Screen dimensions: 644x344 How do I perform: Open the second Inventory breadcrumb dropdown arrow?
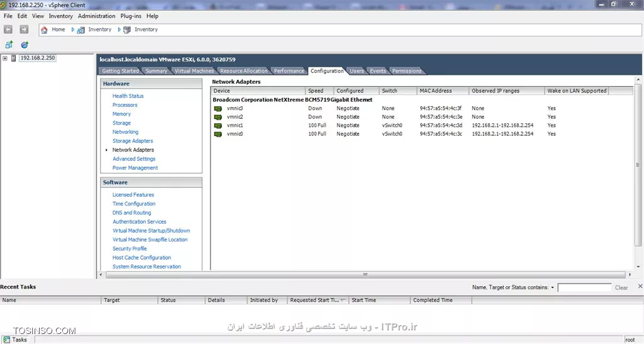click(x=119, y=30)
